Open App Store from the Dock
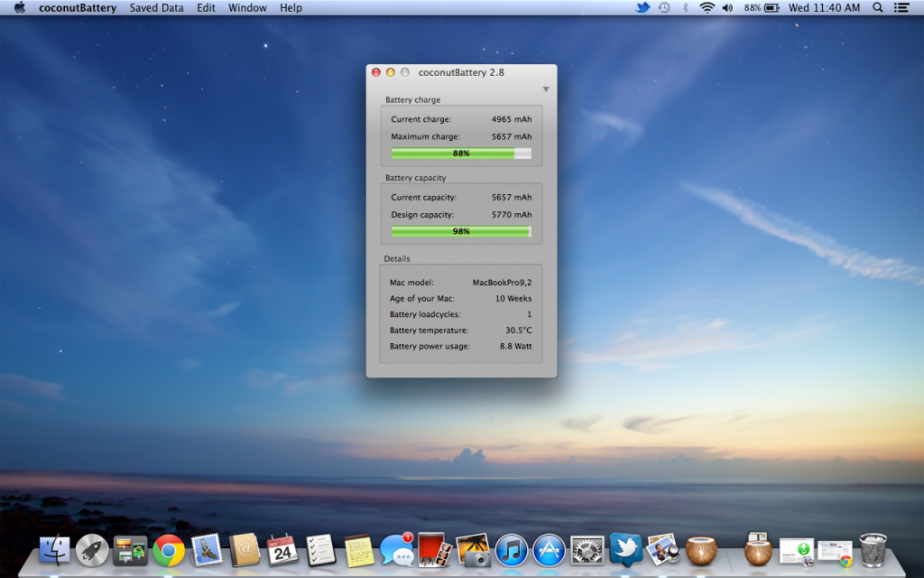The height and width of the screenshot is (578, 924). [550, 550]
